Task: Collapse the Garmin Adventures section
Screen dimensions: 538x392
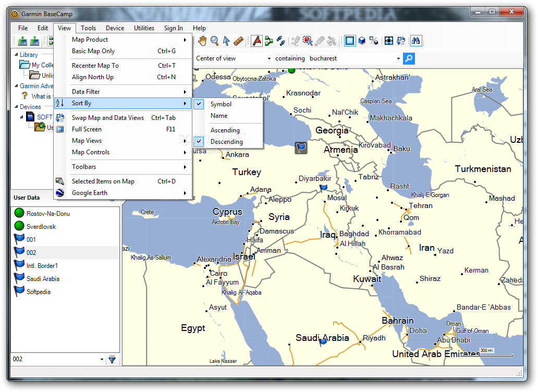Action: 16,85
